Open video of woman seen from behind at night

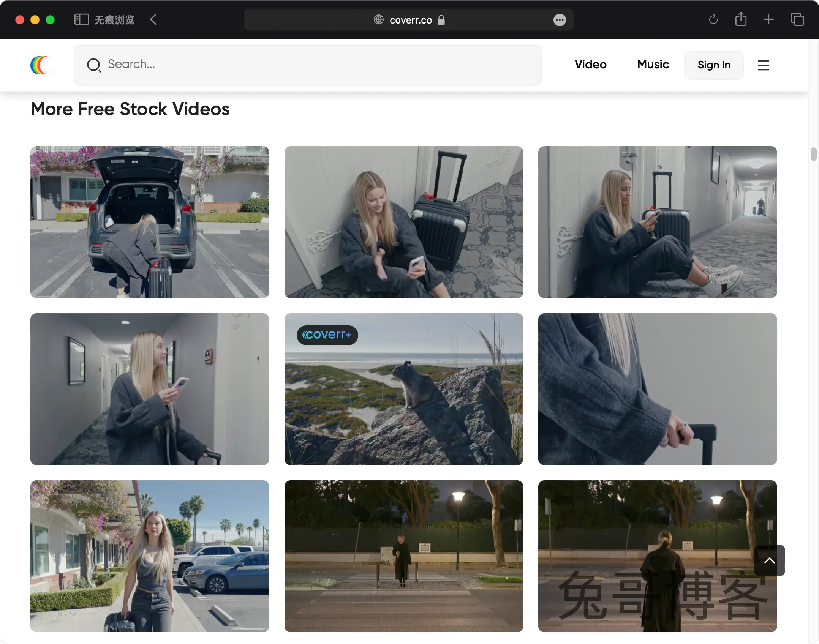coord(657,556)
